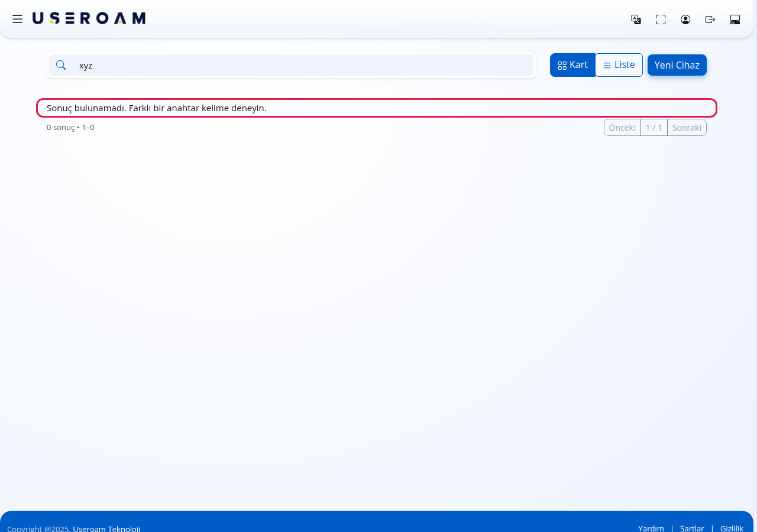The width and height of the screenshot is (757, 532).
Task: Open the hamburger navigation menu
Action: point(18,19)
